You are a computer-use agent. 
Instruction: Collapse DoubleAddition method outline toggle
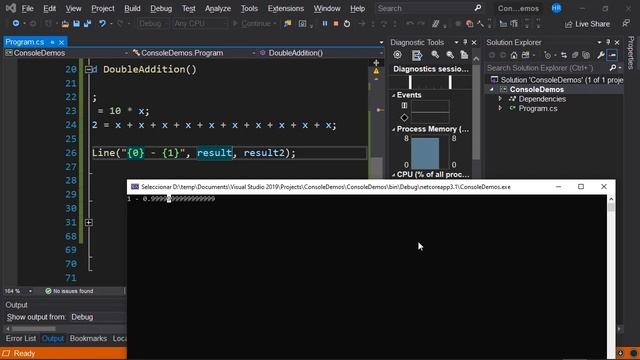pos(89,69)
